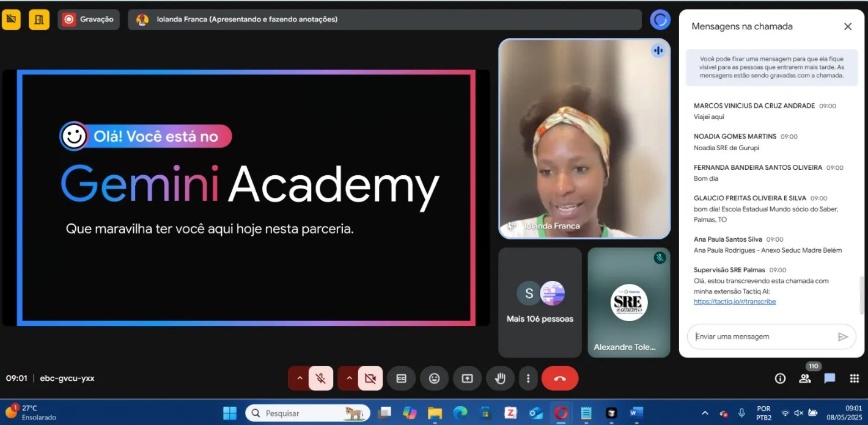This screenshot has height=425, width=868.
Task: Click the Iolanda Franca video tile
Action: [584, 139]
